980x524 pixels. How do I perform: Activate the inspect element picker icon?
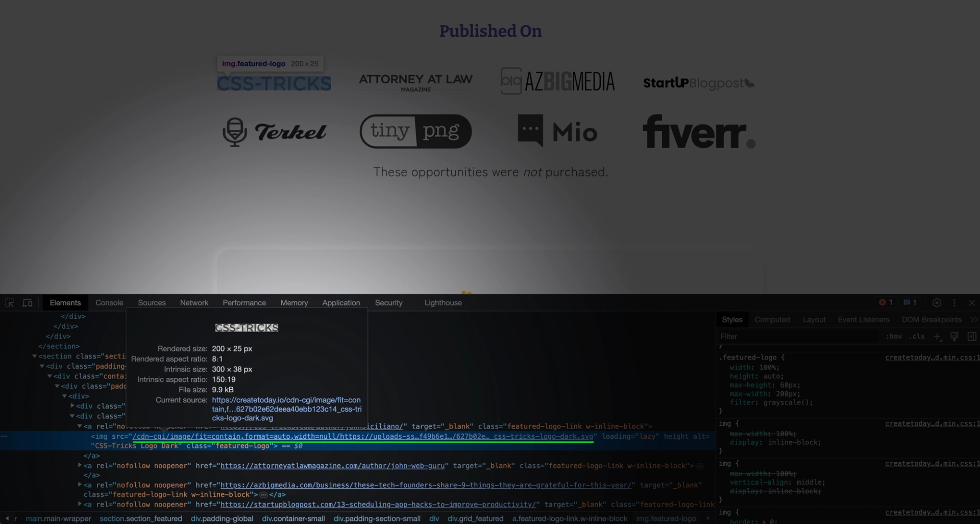10,303
